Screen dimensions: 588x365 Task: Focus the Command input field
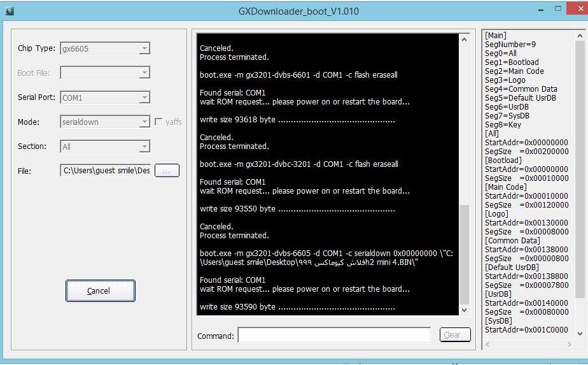[334, 335]
